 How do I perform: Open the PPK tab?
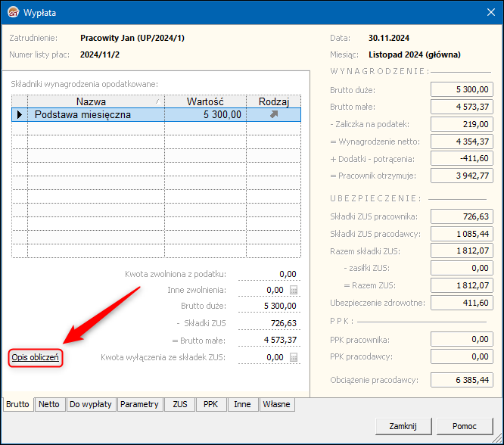(x=210, y=405)
